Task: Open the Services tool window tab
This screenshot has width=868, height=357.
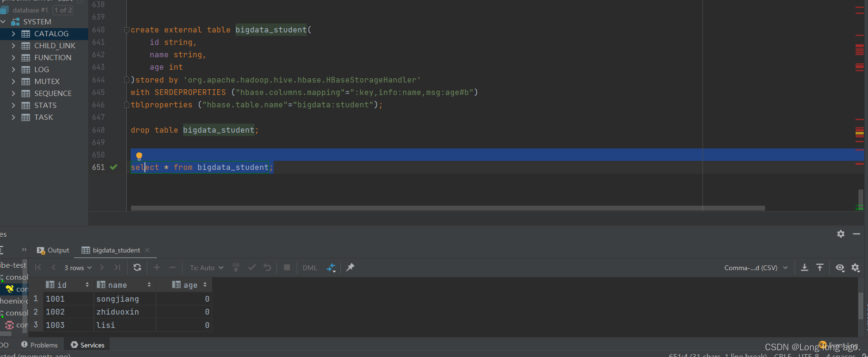Action: point(88,345)
